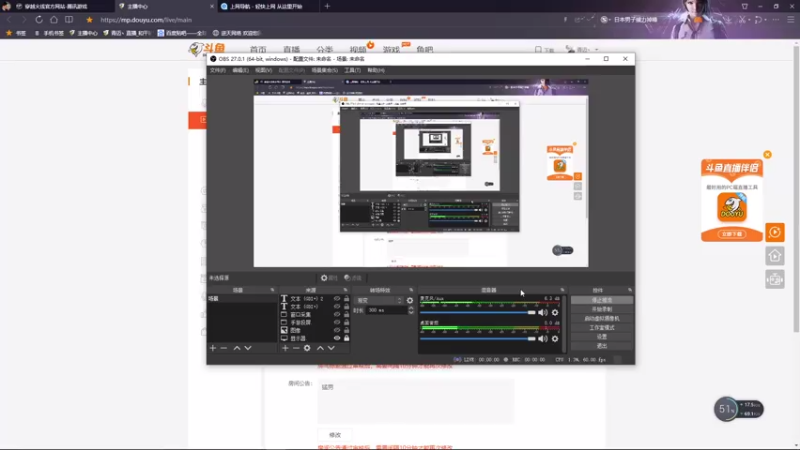Toggle visibility eye for 显示器 source
The width and height of the screenshot is (800, 450).
point(337,338)
